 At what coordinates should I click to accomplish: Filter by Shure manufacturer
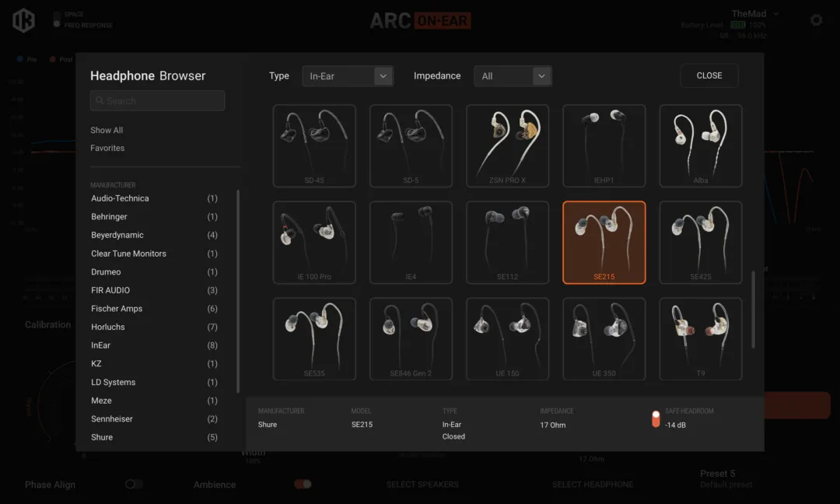pyautogui.click(x=154, y=437)
